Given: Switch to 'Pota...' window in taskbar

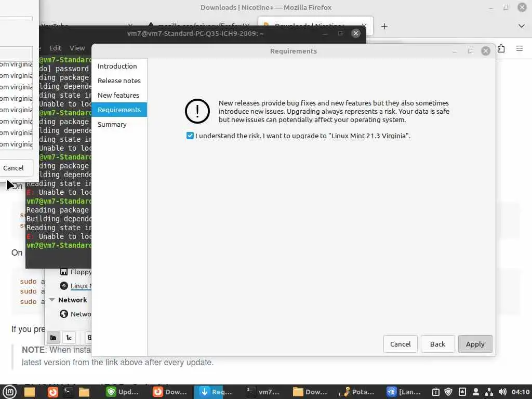Looking at the screenshot, I should coord(358,392).
